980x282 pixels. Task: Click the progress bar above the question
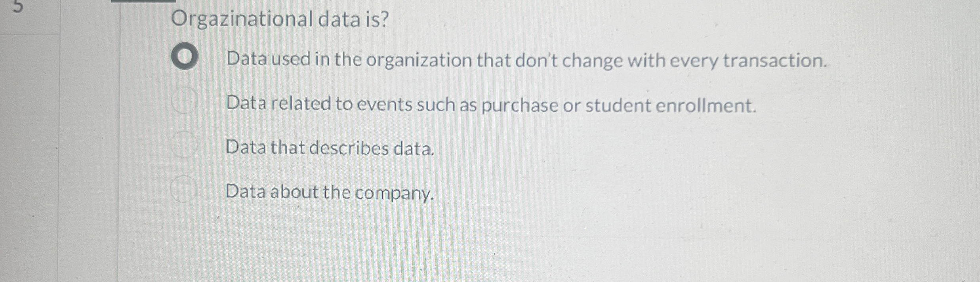coord(143,2)
